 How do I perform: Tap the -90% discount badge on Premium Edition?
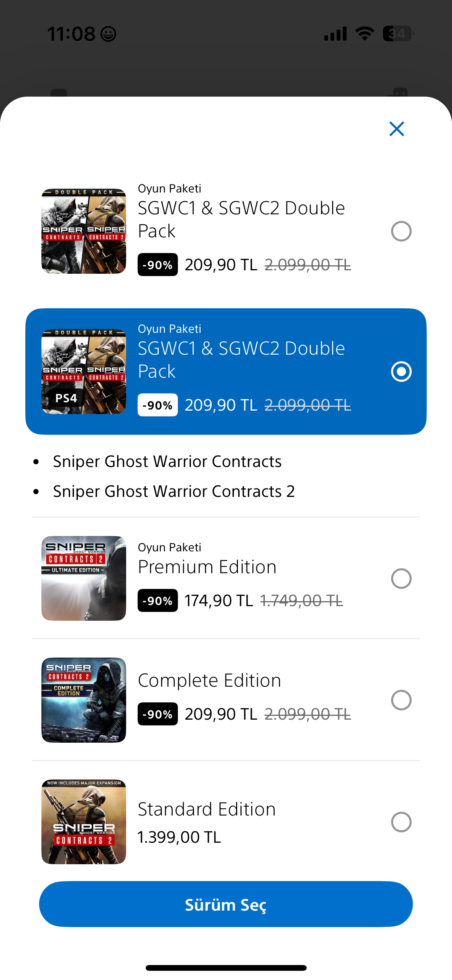pyautogui.click(x=158, y=600)
